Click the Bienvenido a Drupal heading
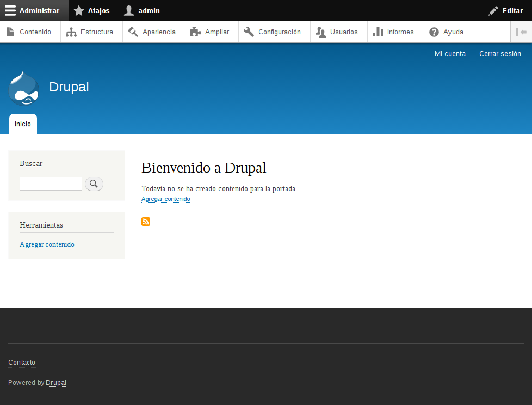532x405 pixels. (x=203, y=168)
